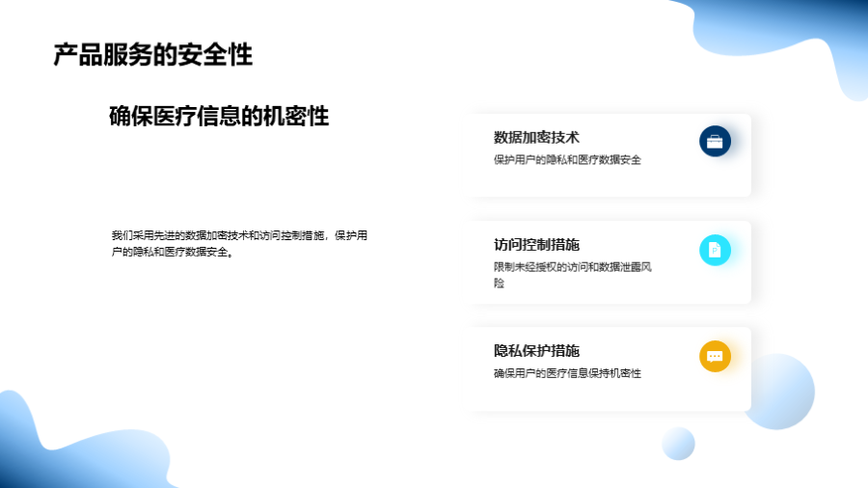Click the description starting with 限制未经授权的访问
868x488 pixels.
(x=573, y=275)
